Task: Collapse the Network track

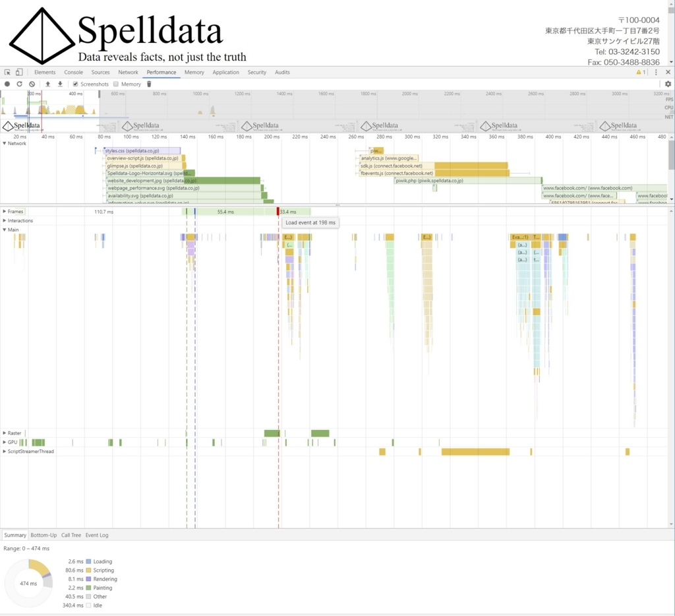Action: 5,143
